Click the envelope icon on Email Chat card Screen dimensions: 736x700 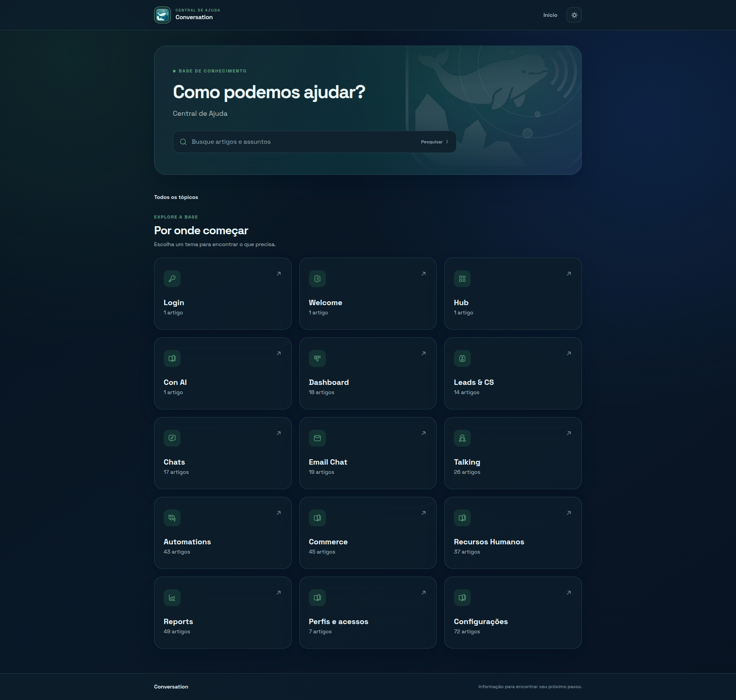pos(317,438)
